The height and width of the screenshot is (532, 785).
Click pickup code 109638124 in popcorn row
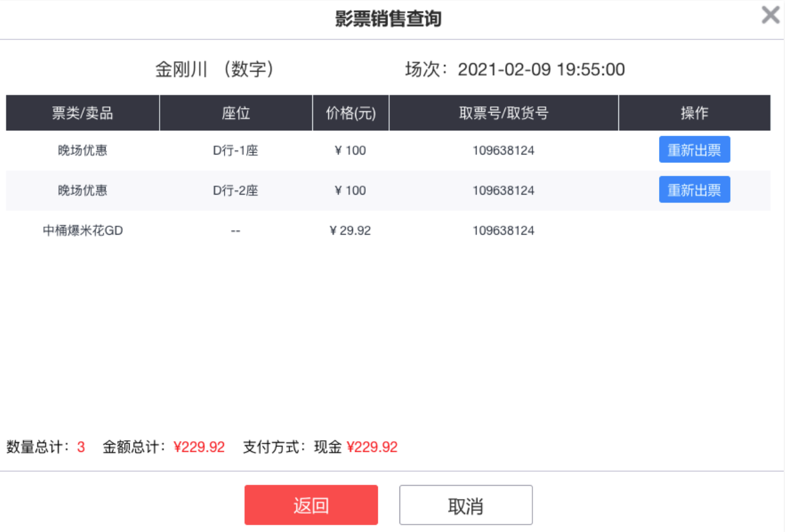(x=503, y=231)
